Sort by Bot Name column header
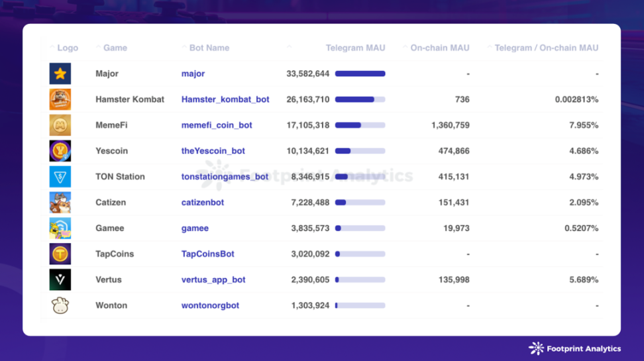The image size is (644, 361). tap(209, 48)
